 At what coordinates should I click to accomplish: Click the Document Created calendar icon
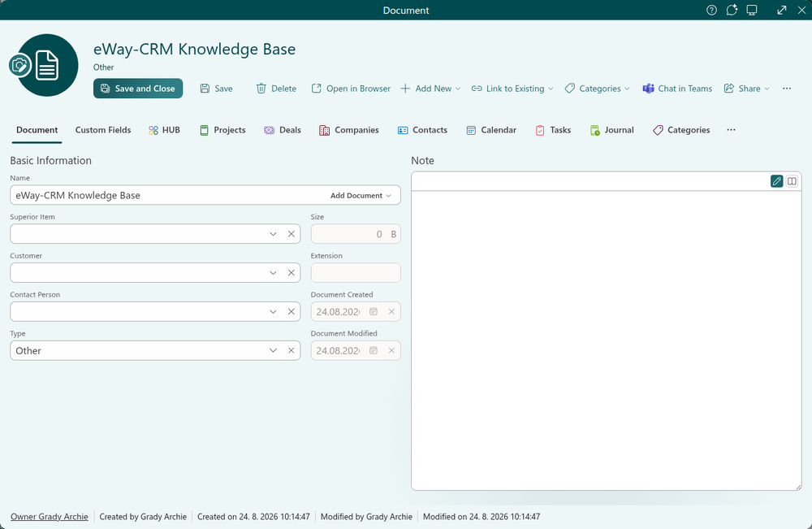(374, 311)
